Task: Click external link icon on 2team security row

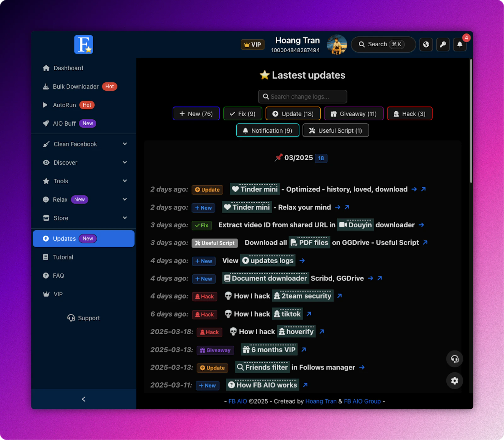Action: [x=340, y=296]
